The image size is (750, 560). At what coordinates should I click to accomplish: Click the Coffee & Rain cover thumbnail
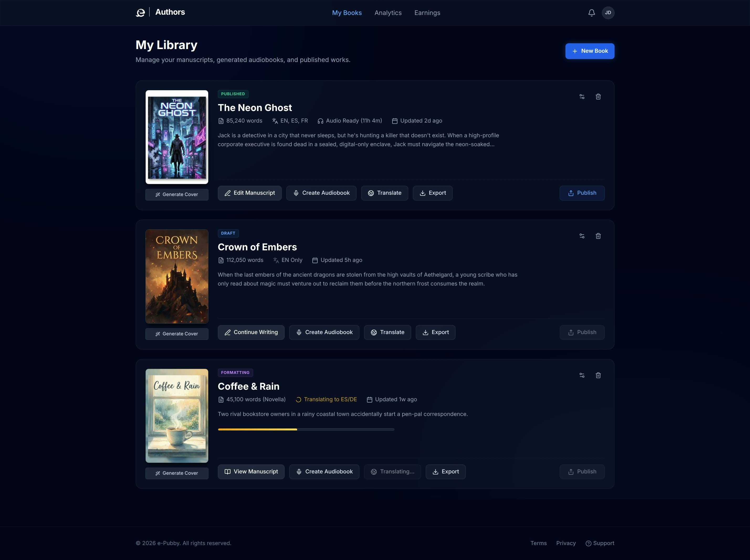pyautogui.click(x=177, y=416)
